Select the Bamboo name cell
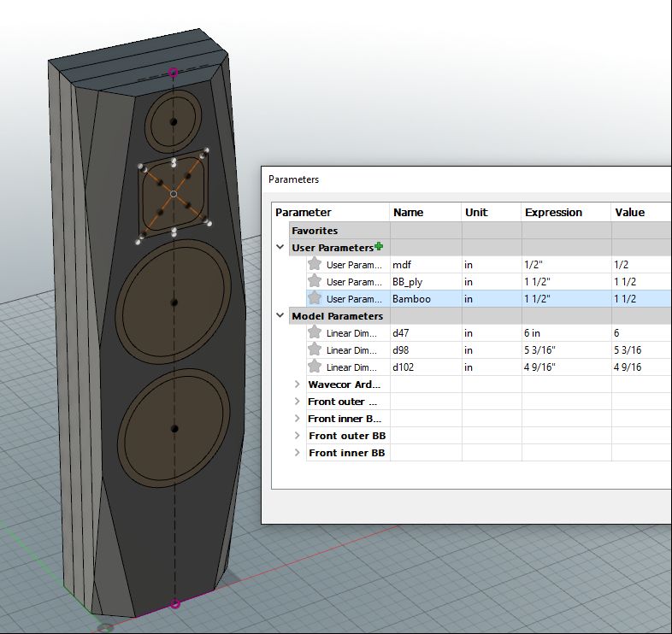672x634 pixels. (426, 299)
